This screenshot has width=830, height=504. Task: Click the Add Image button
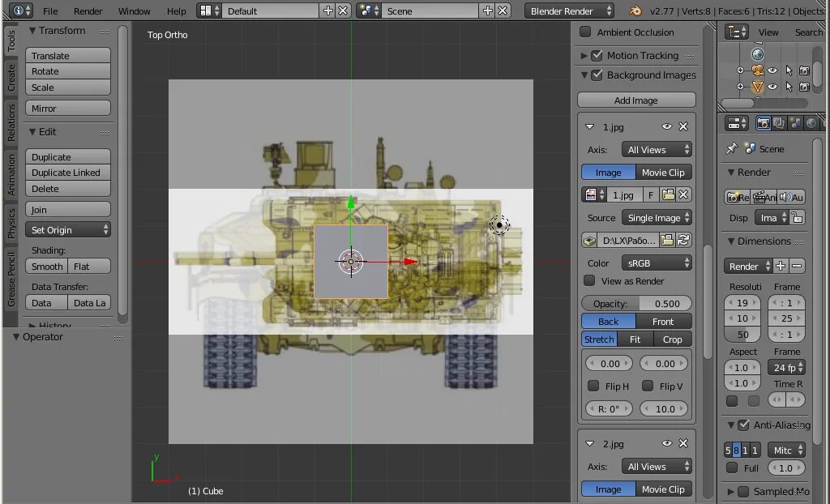pyautogui.click(x=636, y=100)
